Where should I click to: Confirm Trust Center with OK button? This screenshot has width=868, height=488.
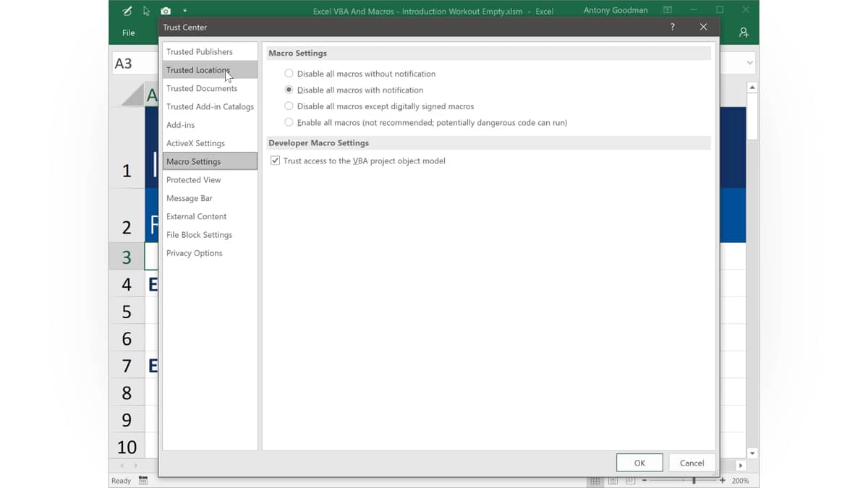coord(639,463)
